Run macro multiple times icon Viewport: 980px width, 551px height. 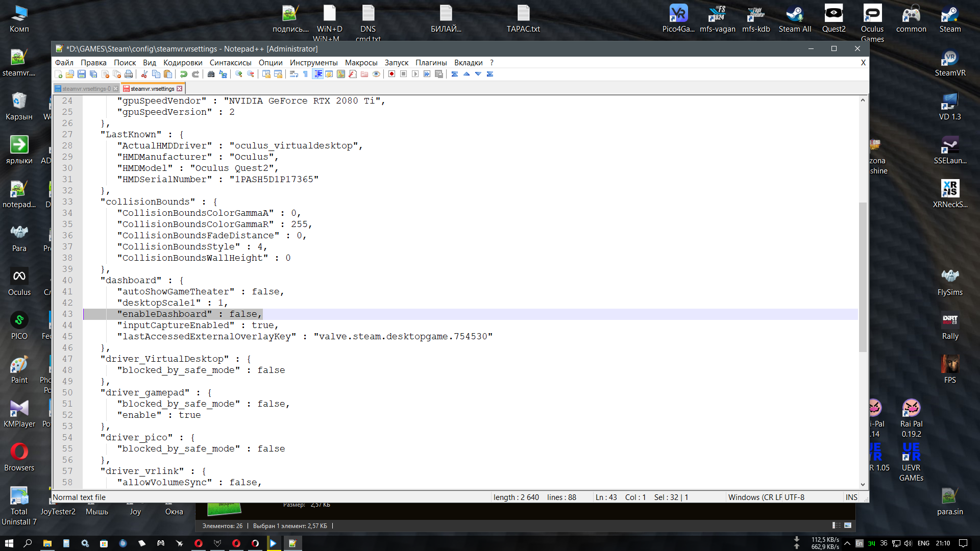[427, 74]
